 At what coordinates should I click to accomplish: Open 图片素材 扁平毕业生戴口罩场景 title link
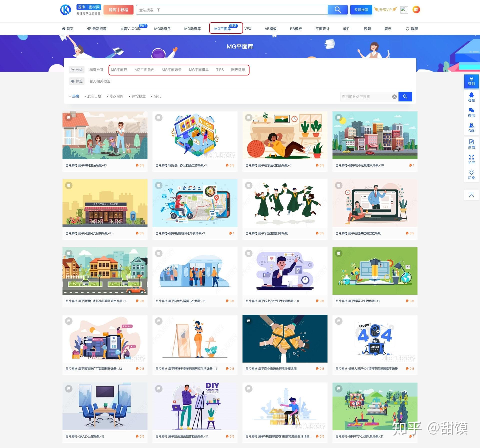(266, 233)
